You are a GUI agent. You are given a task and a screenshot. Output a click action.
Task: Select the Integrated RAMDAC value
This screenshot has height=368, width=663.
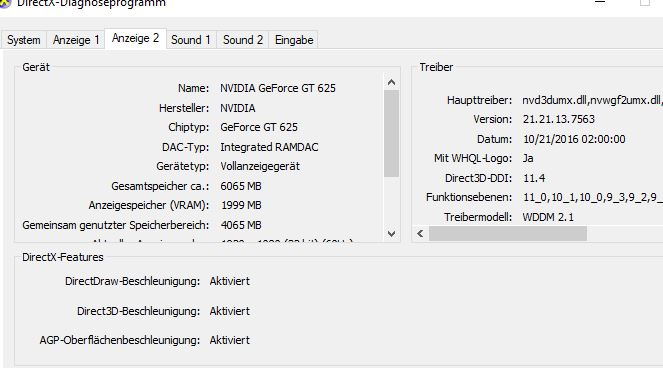coord(269,147)
